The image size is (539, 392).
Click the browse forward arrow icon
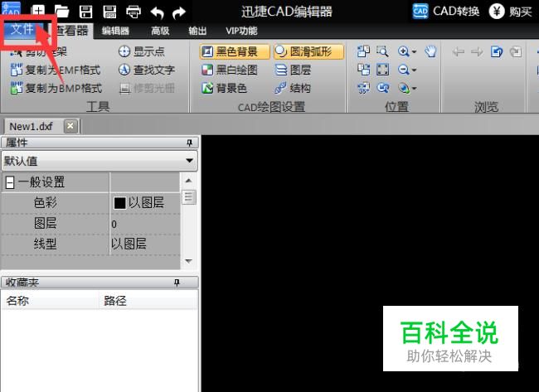[x=477, y=52]
